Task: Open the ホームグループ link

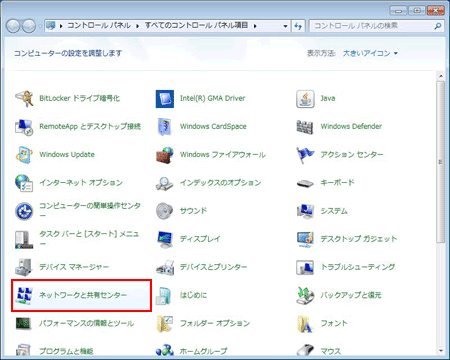Action: 204,351
